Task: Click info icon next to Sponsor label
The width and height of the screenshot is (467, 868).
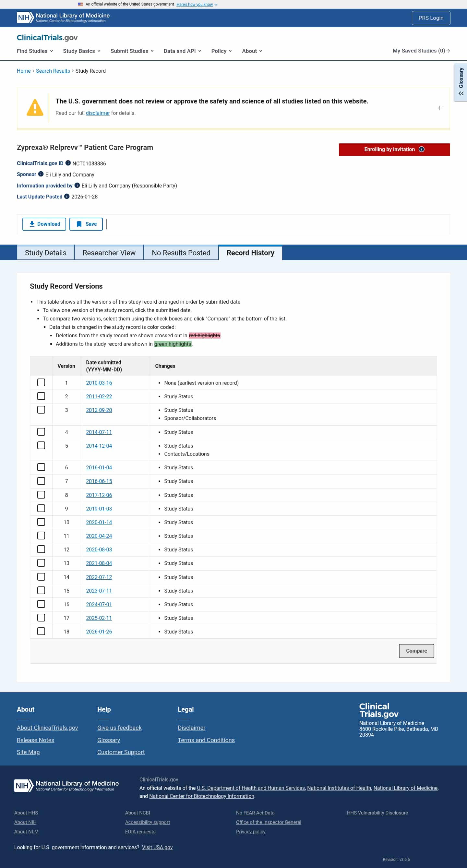Action: point(41,174)
